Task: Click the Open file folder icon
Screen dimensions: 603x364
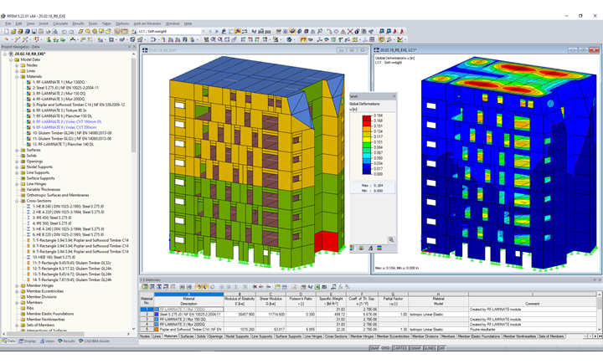Action: pyautogui.click(x=13, y=31)
